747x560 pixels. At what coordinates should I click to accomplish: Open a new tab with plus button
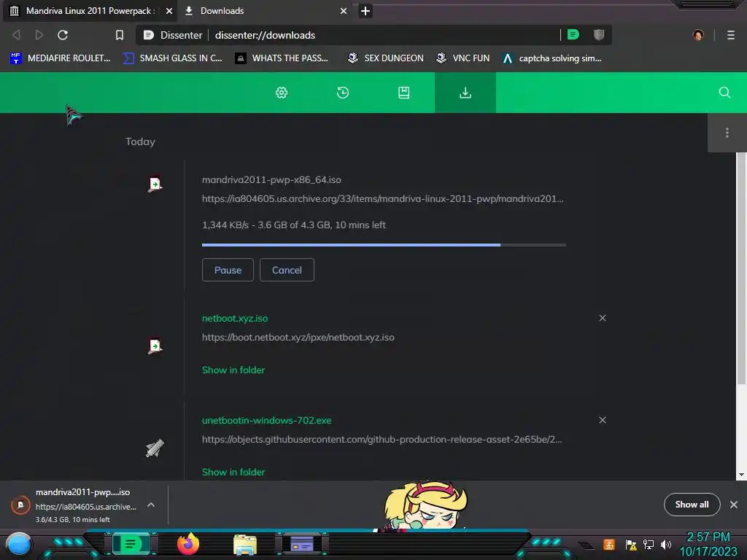click(365, 10)
